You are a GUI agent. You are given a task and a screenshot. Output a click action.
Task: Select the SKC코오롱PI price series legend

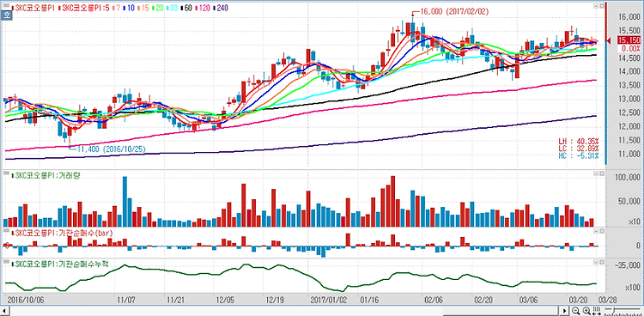tap(33, 8)
